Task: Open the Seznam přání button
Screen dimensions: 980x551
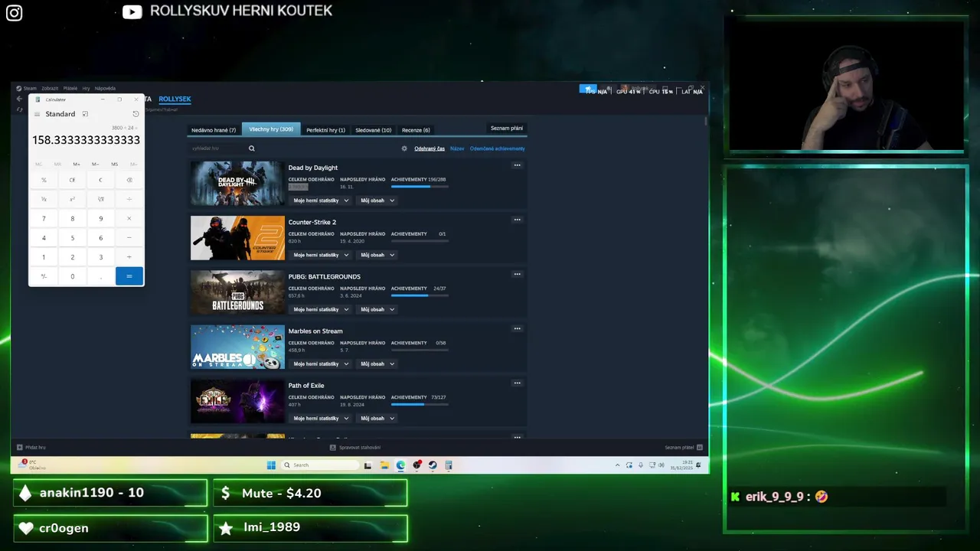Action: click(x=507, y=128)
